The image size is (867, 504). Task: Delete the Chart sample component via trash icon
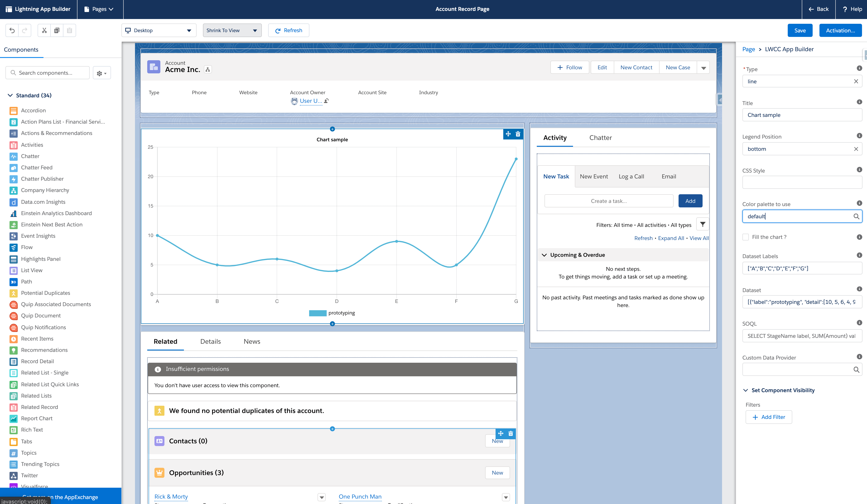[518, 134]
